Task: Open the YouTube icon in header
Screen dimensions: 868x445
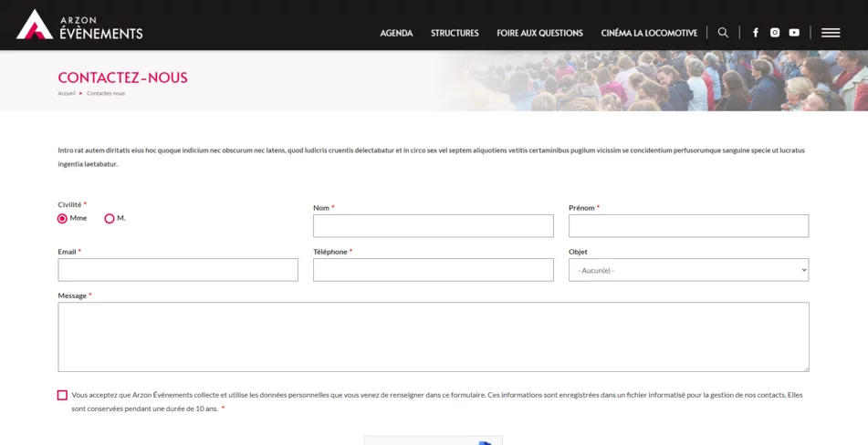Action: (794, 33)
